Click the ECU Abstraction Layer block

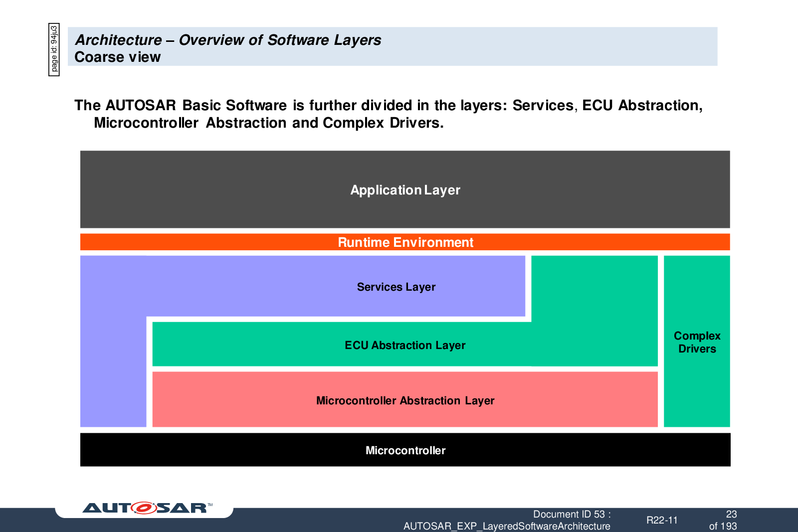pyautogui.click(x=405, y=345)
